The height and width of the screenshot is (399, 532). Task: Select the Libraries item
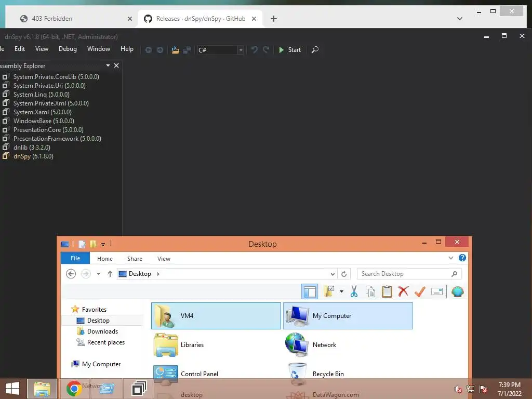coord(216,345)
